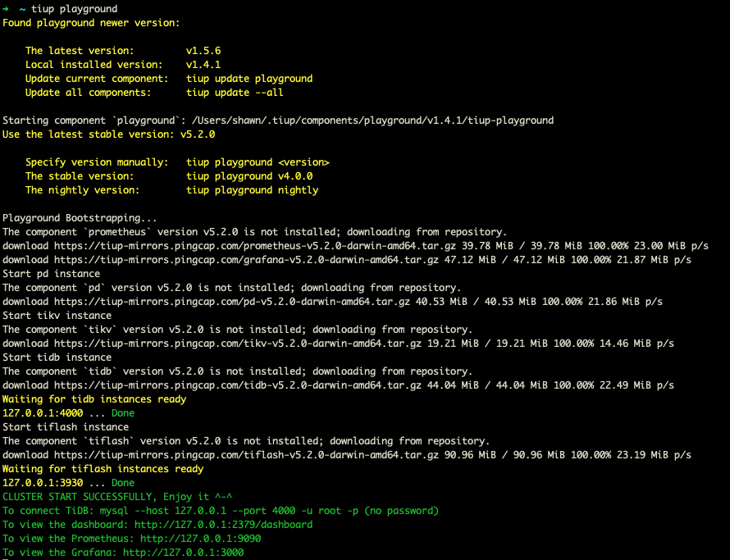Click the 'tiup playground' command at the prompt

pyautogui.click(x=75, y=9)
